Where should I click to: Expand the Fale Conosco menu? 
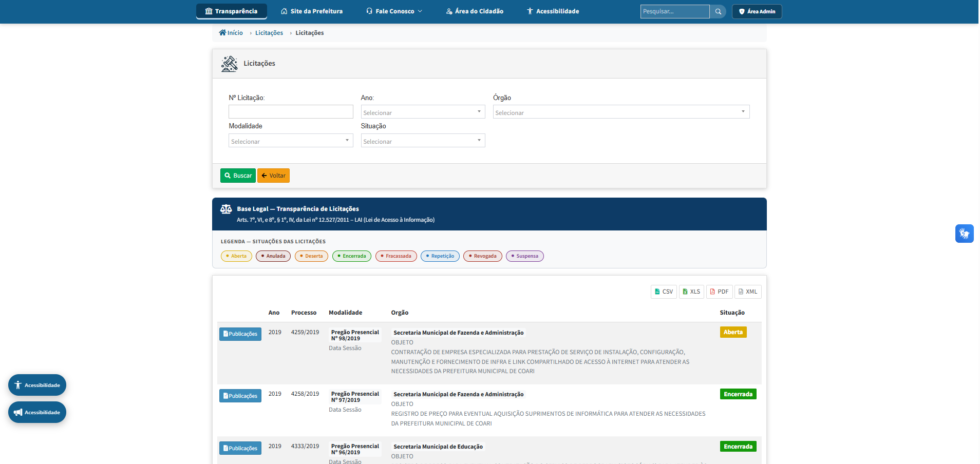394,11
